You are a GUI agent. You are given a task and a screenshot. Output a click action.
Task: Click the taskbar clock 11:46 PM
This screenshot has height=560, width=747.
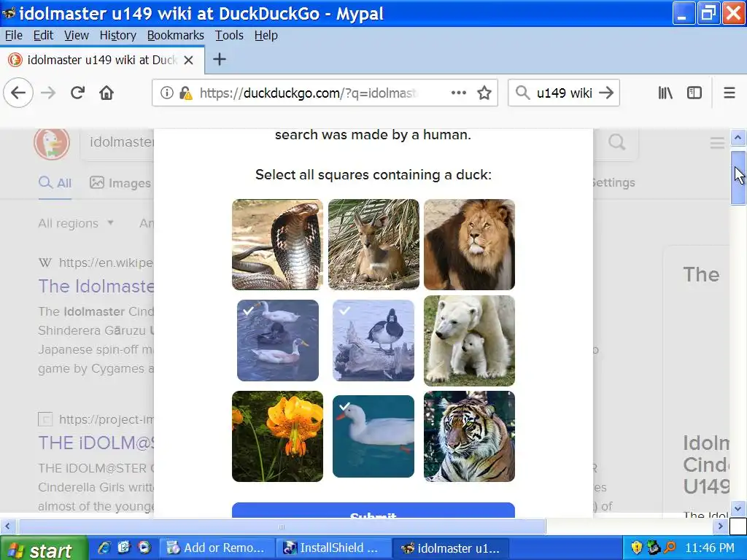pyautogui.click(x=709, y=548)
